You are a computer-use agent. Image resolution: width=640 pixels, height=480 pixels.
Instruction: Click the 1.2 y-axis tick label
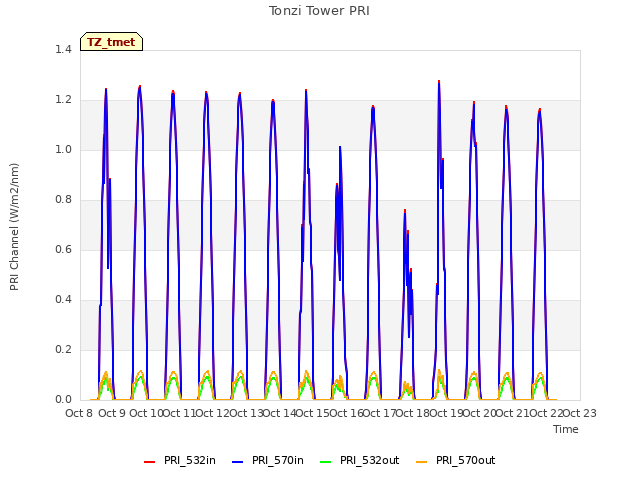tap(63, 100)
